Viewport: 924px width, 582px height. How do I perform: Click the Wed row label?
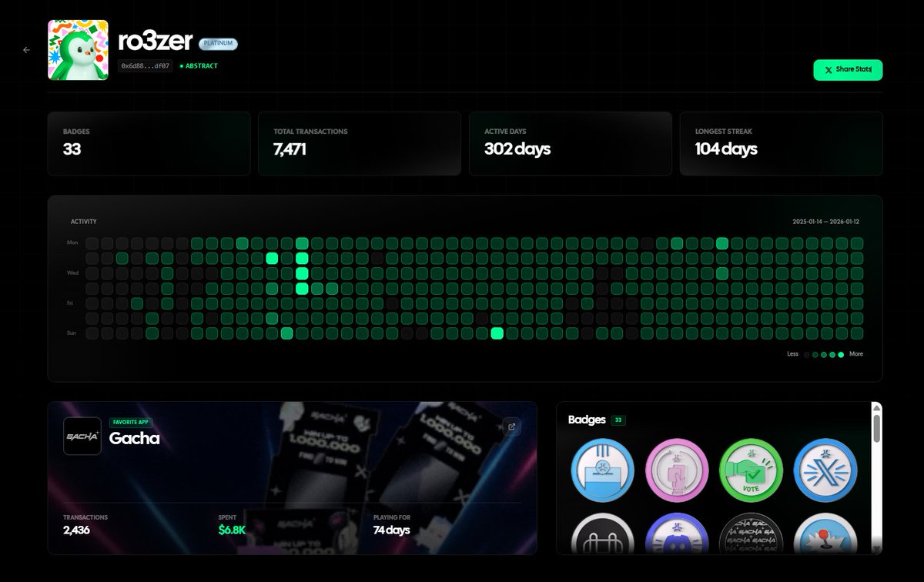pyautogui.click(x=73, y=273)
